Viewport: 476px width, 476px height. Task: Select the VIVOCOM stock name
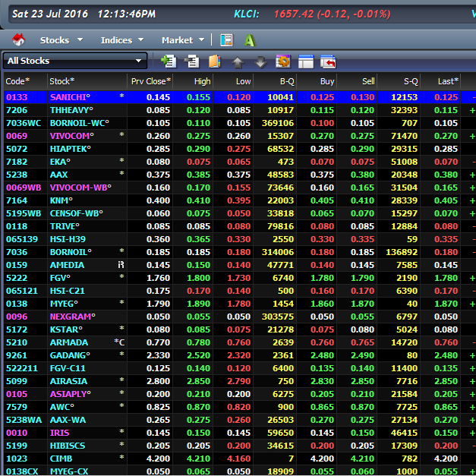71,136
